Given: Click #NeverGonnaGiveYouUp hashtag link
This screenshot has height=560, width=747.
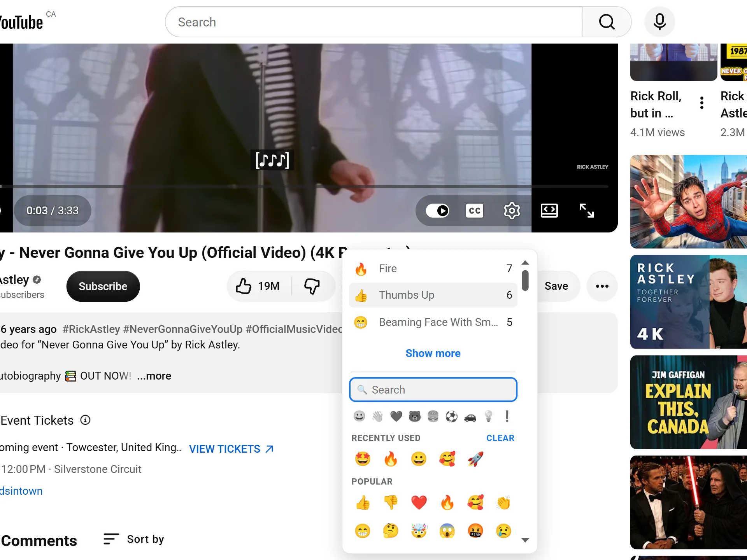Looking at the screenshot, I should point(183,329).
